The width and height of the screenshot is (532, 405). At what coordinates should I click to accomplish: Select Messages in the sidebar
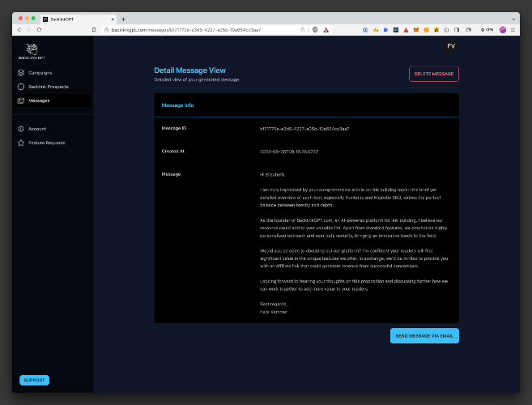coord(53,100)
